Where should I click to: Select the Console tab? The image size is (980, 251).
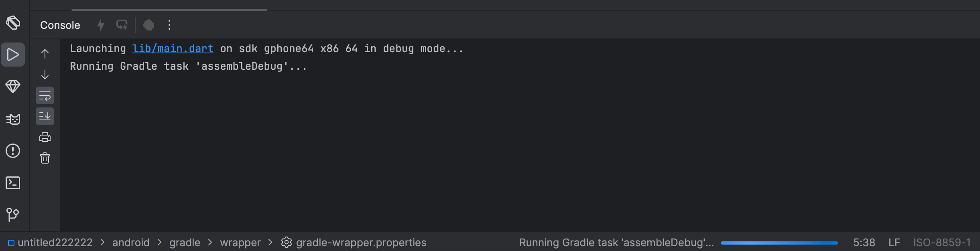pos(60,25)
